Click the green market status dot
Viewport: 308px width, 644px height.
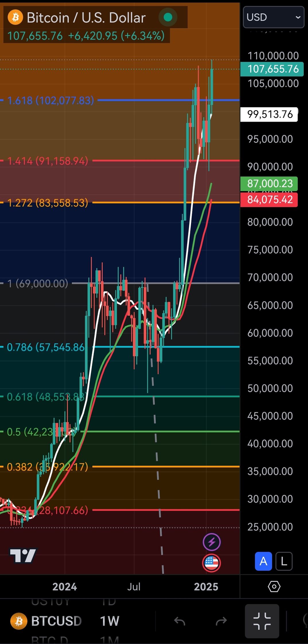pos(168,17)
